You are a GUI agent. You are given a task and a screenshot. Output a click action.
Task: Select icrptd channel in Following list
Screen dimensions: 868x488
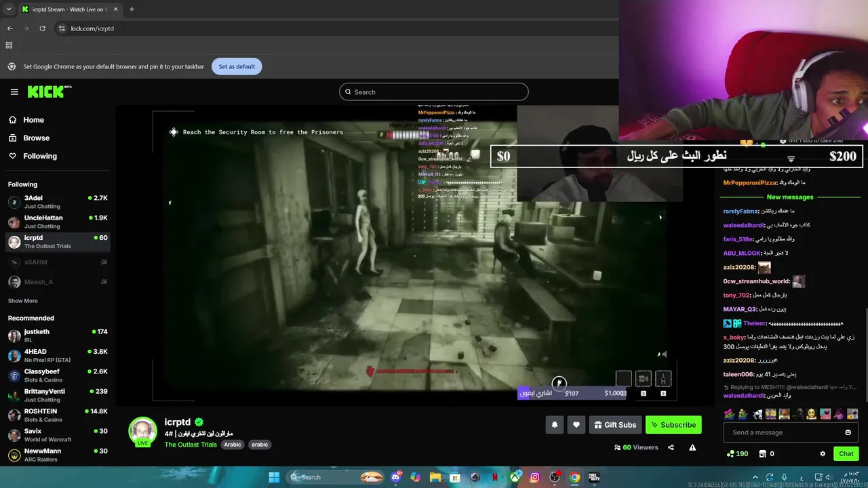click(58, 241)
